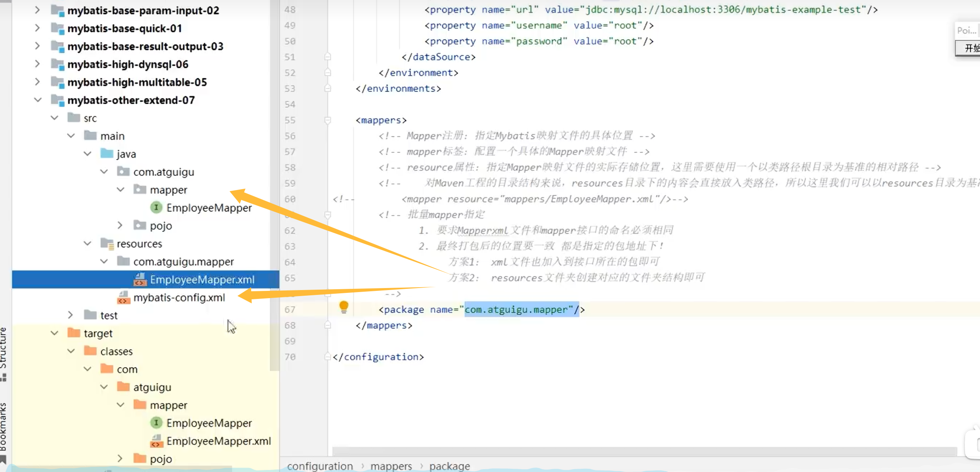Click the orange target folder icon

click(x=74, y=333)
